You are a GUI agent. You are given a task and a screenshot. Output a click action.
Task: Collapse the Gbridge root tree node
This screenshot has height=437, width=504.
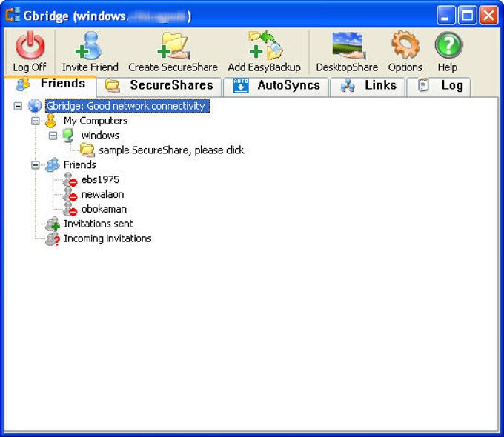click(18, 106)
